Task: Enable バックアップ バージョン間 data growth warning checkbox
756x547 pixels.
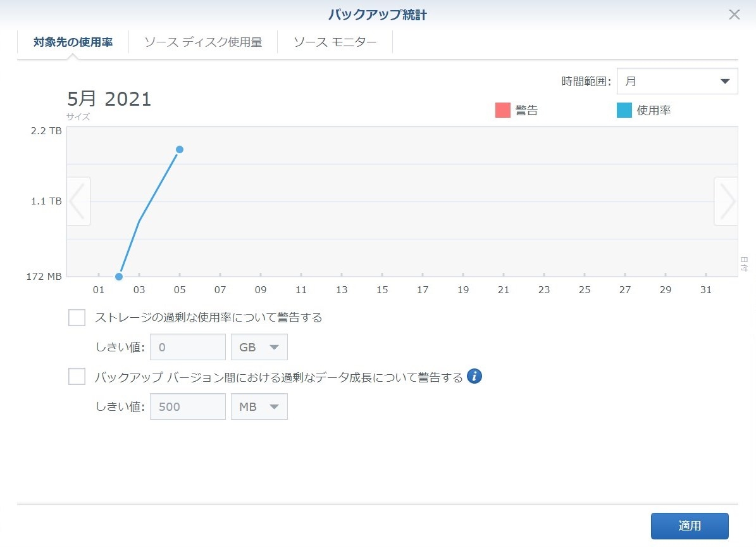Action: click(x=77, y=377)
